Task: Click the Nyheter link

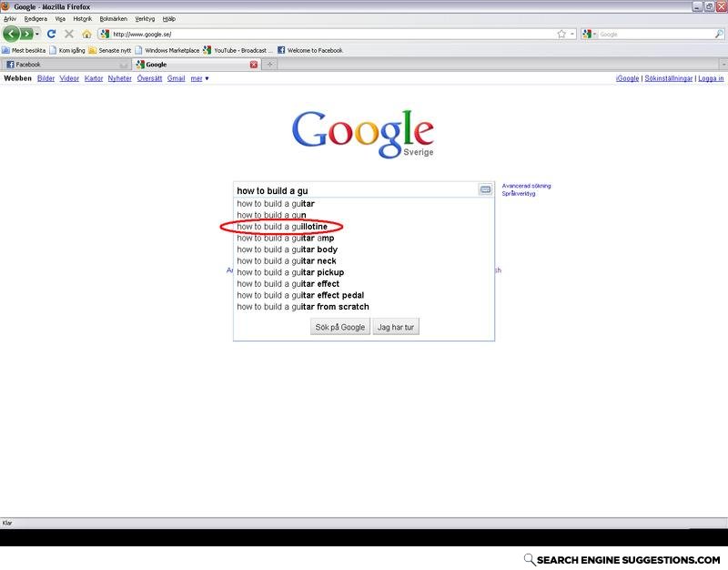Action: [120, 78]
